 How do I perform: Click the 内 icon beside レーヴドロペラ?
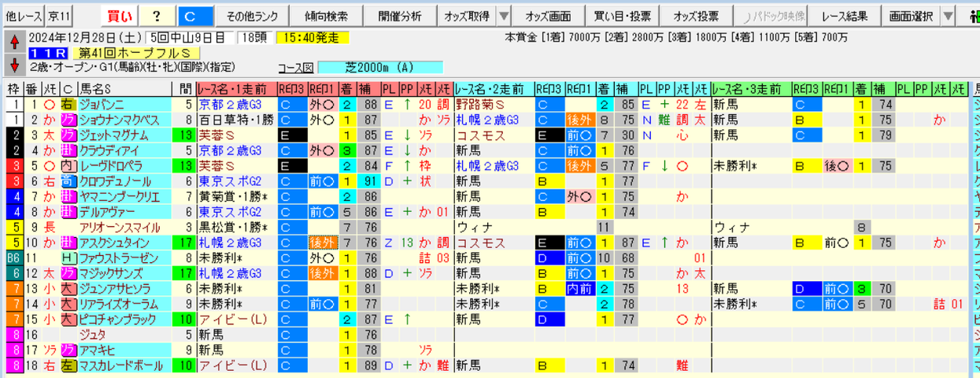coord(68,165)
